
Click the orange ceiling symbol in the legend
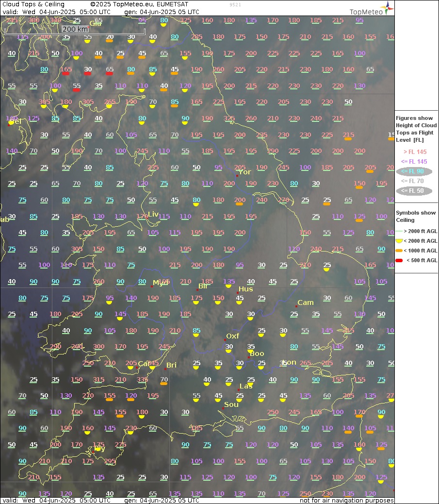tap(399, 251)
